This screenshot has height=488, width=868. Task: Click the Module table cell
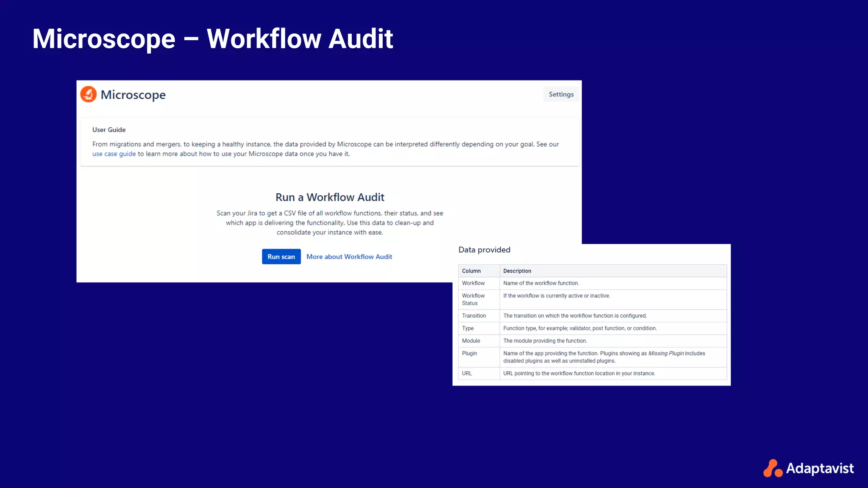(479, 341)
